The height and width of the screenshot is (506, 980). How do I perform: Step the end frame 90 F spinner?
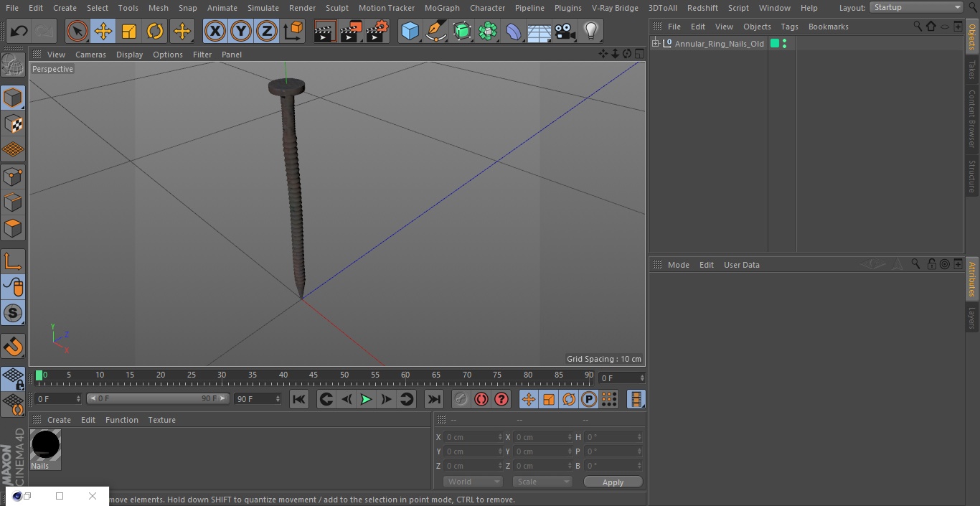pyautogui.click(x=277, y=398)
